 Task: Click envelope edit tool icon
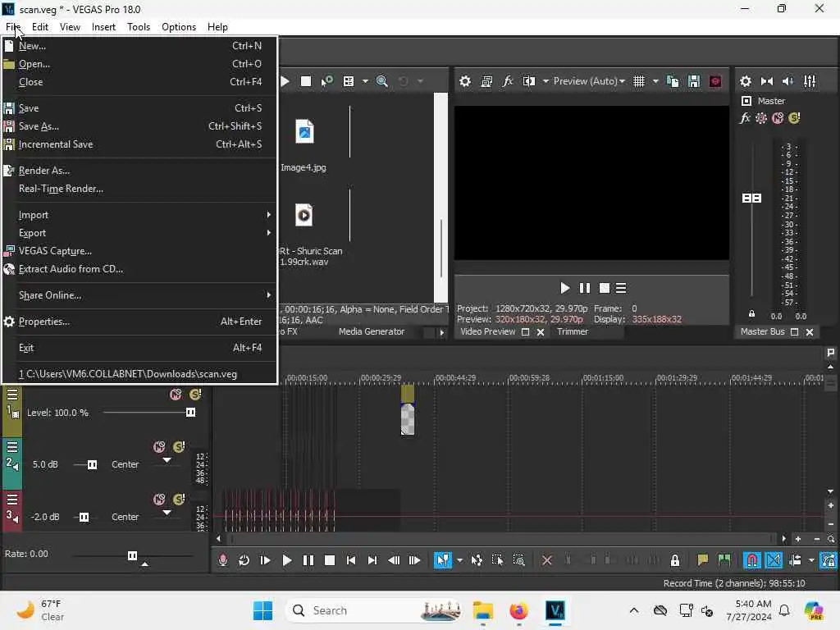click(x=477, y=560)
